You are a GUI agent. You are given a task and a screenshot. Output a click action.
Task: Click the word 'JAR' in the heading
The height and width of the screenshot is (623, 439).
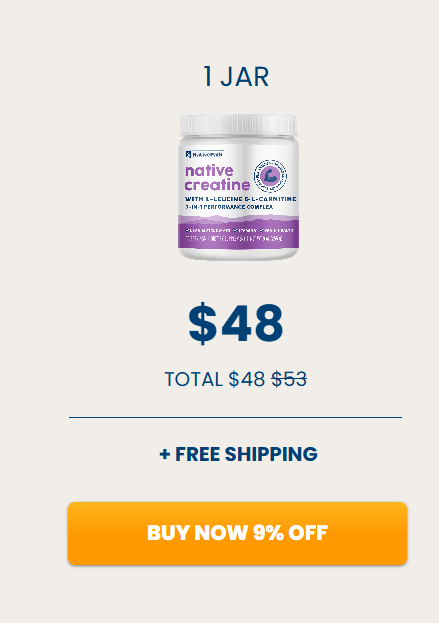245,77
